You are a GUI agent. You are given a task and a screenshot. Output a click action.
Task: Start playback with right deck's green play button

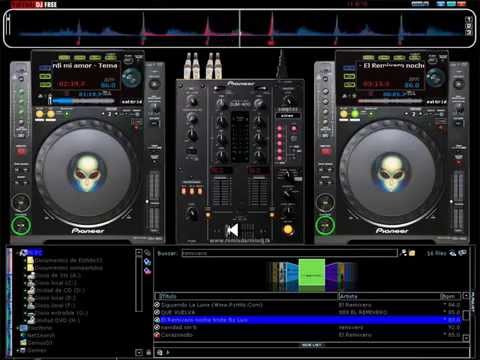pos(325,226)
